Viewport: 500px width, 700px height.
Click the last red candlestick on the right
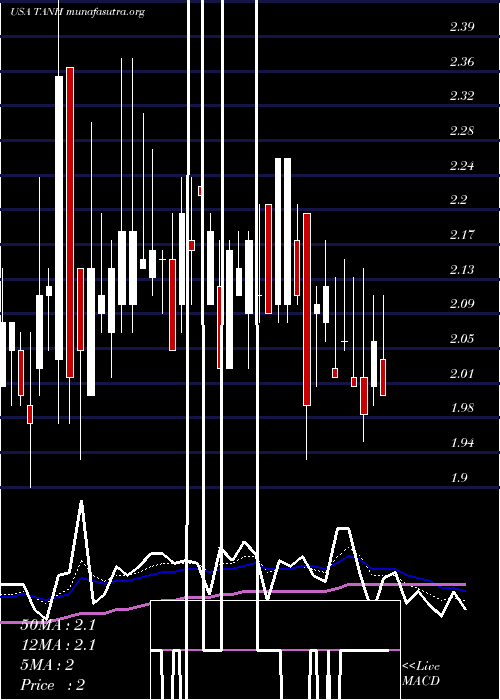[383, 377]
